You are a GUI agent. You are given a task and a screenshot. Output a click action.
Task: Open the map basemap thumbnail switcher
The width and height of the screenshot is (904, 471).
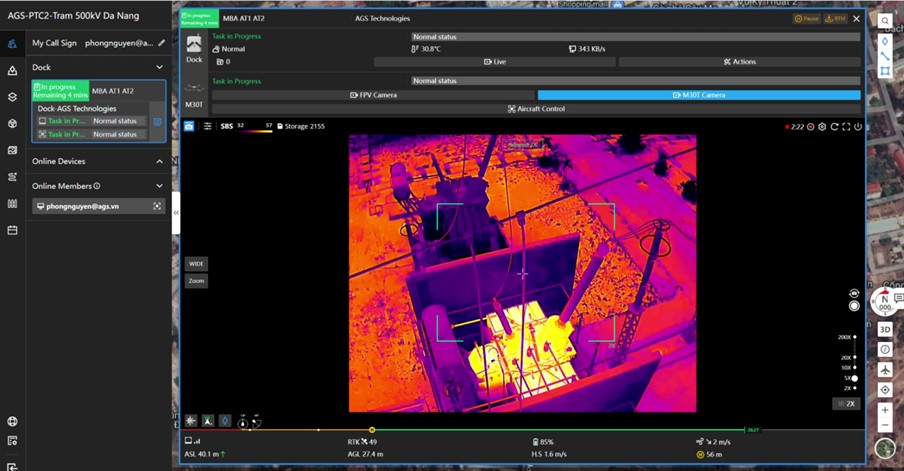[x=885, y=448]
